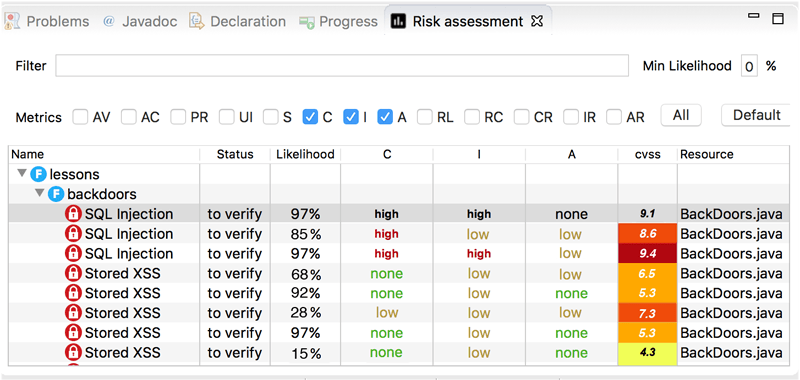Enable the RL metric checkbox
The image size is (800, 380).
(425, 117)
